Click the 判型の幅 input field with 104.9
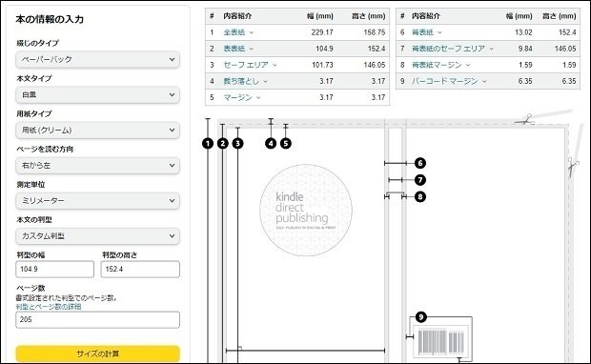Screen dimensions: 591x364 [54, 269]
